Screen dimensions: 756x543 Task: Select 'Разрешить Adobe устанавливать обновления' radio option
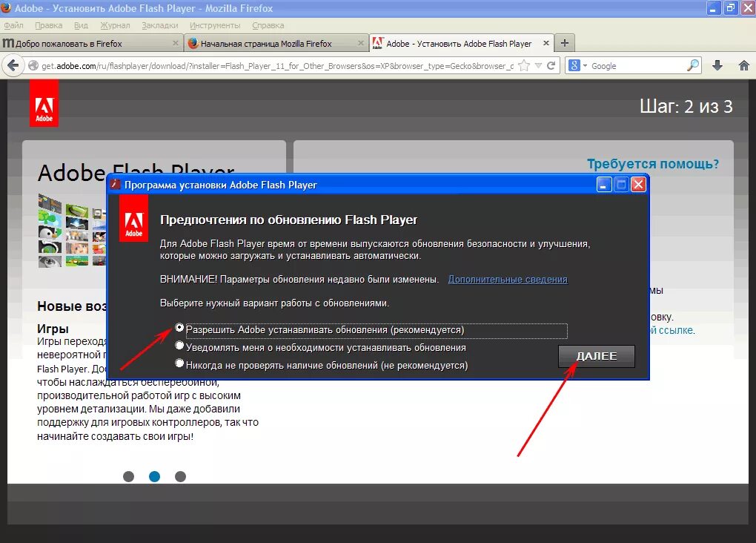pyautogui.click(x=179, y=328)
